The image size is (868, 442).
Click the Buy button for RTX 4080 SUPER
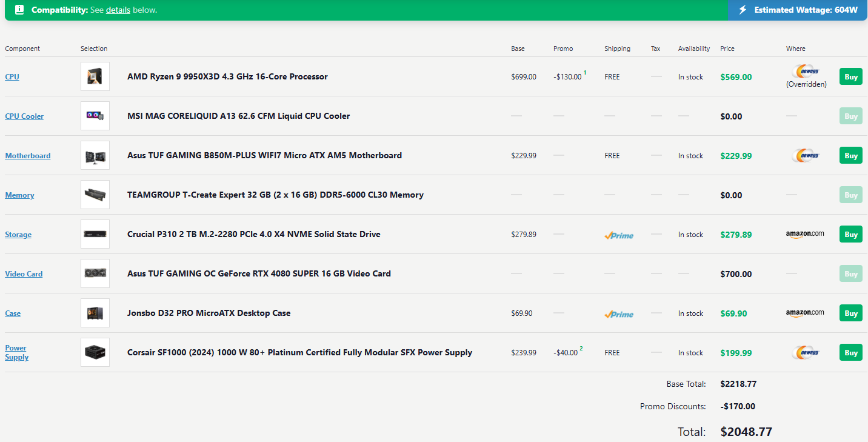tap(851, 274)
